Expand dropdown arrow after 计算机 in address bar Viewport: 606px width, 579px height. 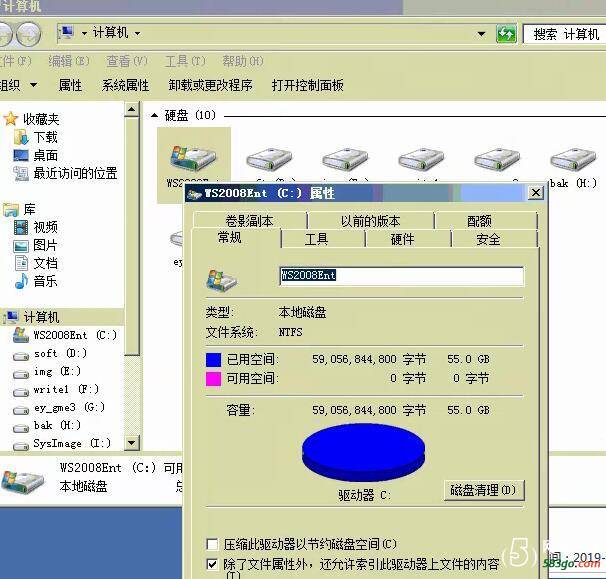coord(138,34)
